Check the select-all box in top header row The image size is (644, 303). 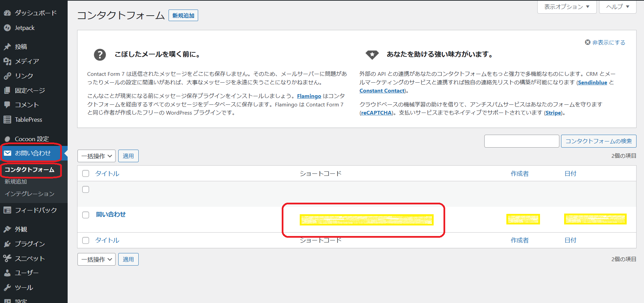[x=86, y=173]
